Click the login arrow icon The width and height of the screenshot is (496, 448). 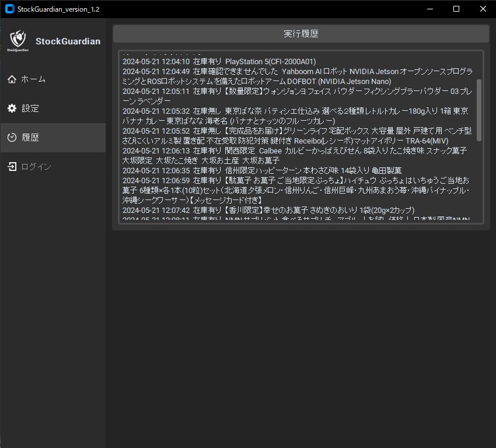coord(12,166)
